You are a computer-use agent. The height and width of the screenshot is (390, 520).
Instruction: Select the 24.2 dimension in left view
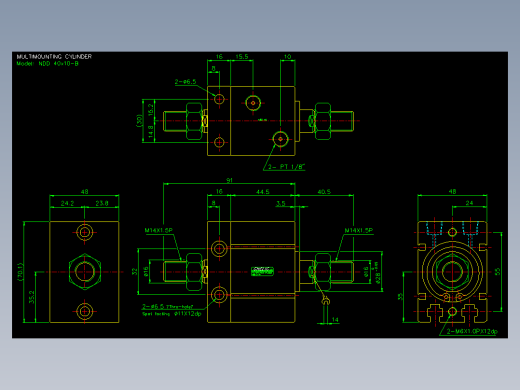click(x=67, y=203)
